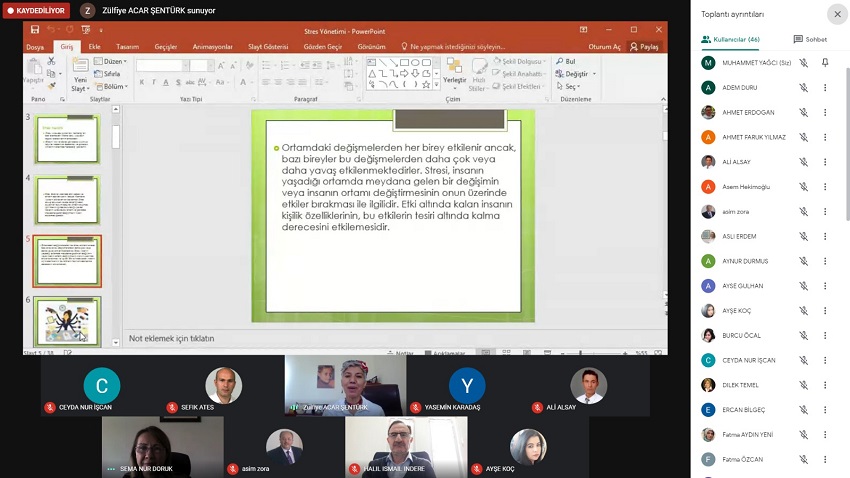Open three-dot menu for Asem Hekimoğlu
This screenshot has height=478, width=850.
(825, 187)
